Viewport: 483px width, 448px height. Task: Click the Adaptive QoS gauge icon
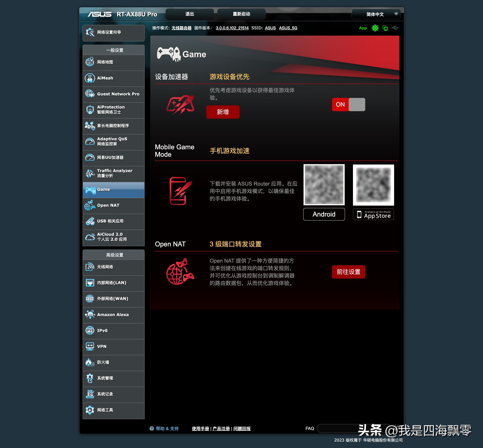point(90,141)
